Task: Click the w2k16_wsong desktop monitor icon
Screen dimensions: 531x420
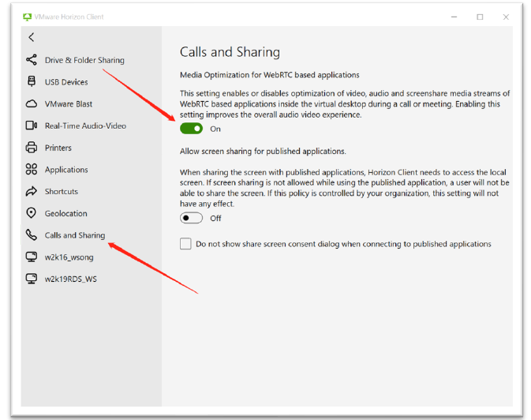Action: [x=32, y=257]
